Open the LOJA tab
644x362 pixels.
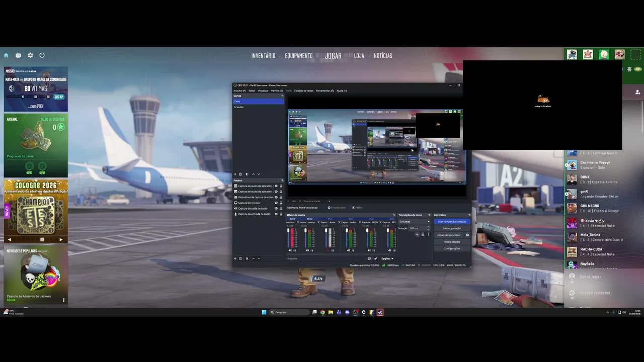pyautogui.click(x=359, y=56)
